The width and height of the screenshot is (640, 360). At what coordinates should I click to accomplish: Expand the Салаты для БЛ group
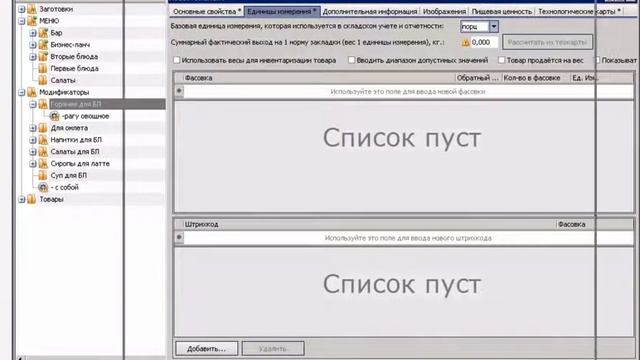33,151
